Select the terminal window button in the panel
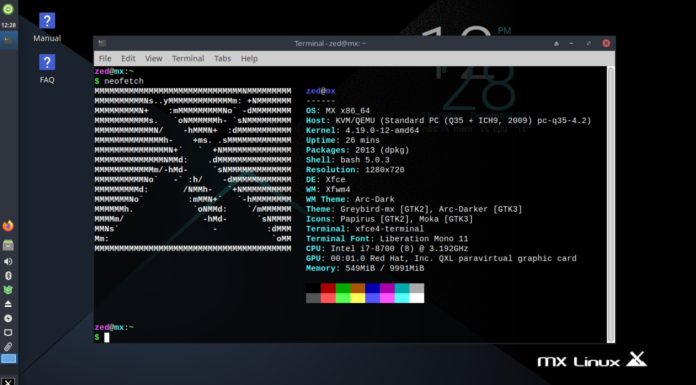The image size is (696, 385). coord(8,40)
